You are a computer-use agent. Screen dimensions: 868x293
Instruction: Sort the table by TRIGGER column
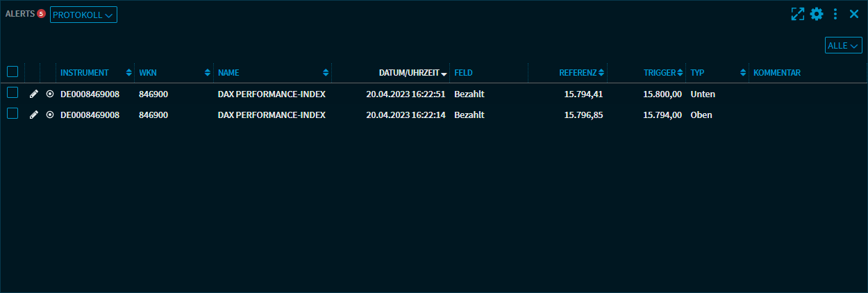[659, 73]
